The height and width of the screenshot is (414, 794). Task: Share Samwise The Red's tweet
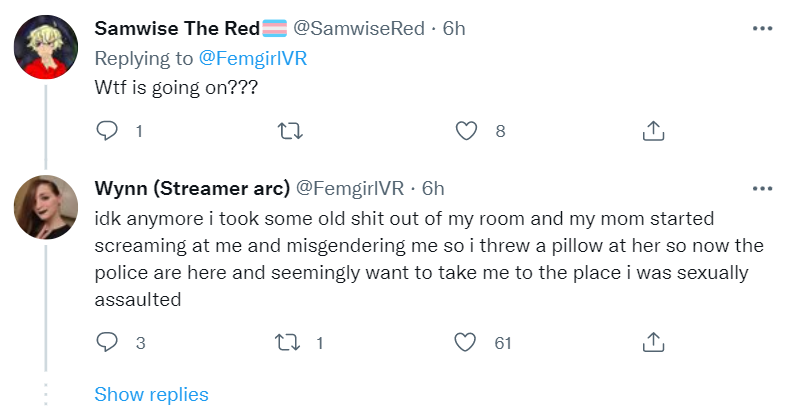pos(653,131)
